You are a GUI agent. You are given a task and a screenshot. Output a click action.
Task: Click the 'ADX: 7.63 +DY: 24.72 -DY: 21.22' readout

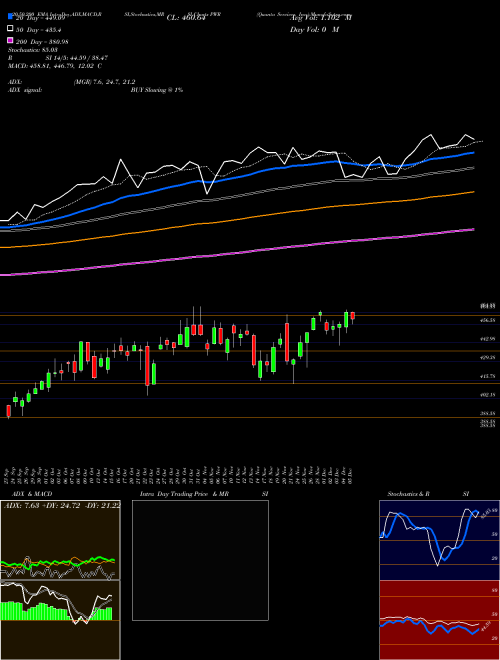[x=62, y=505]
